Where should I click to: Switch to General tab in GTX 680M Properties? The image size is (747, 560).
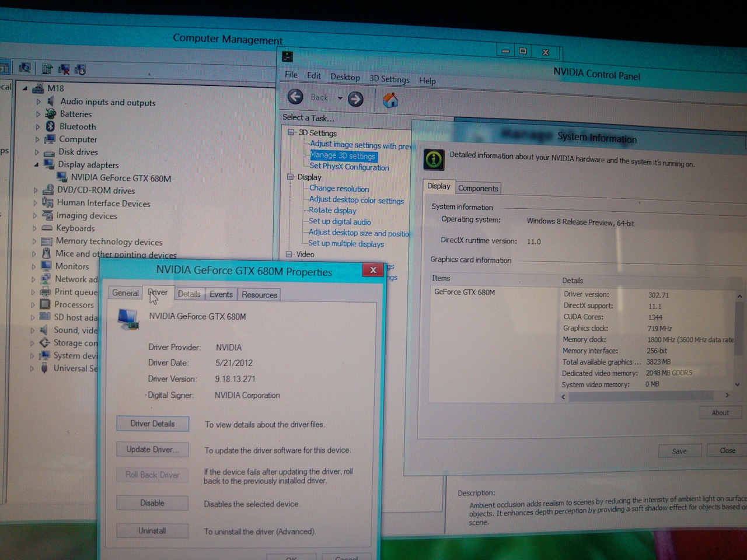[x=125, y=293]
